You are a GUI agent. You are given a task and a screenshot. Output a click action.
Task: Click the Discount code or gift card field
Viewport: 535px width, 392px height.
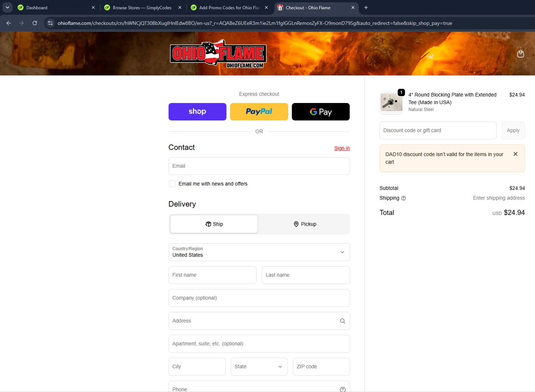coord(438,130)
